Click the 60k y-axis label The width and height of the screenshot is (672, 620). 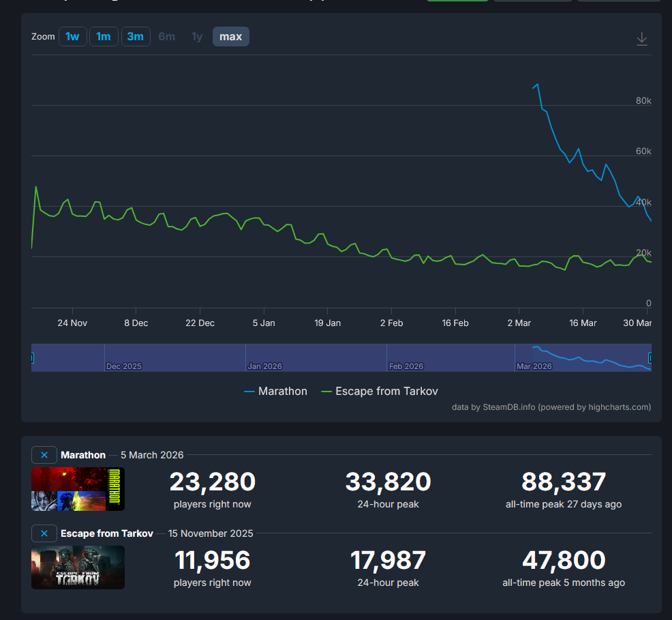click(x=643, y=151)
